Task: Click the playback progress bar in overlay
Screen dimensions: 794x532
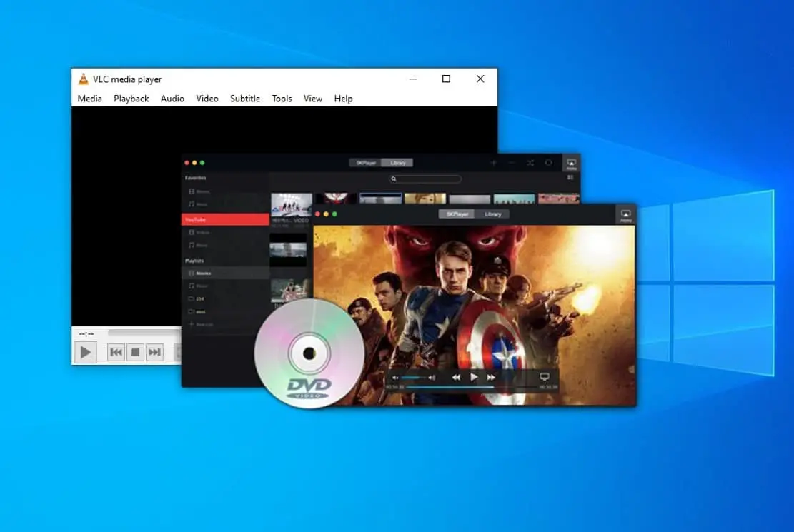Action: pyautogui.click(x=472, y=387)
